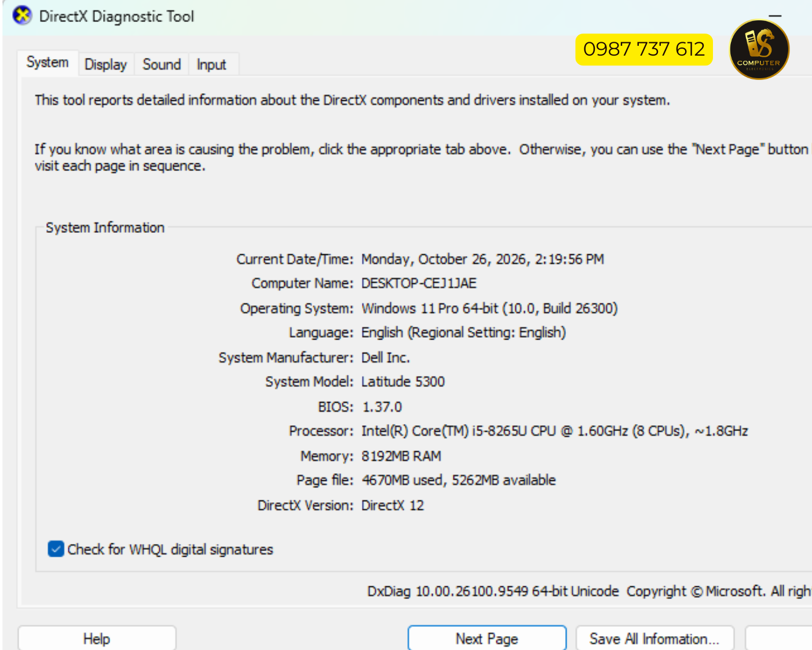This screenshot has height=650, width=812.
Task: Select Windows 11 Pro 64-bit OS value
Action: 489,308
